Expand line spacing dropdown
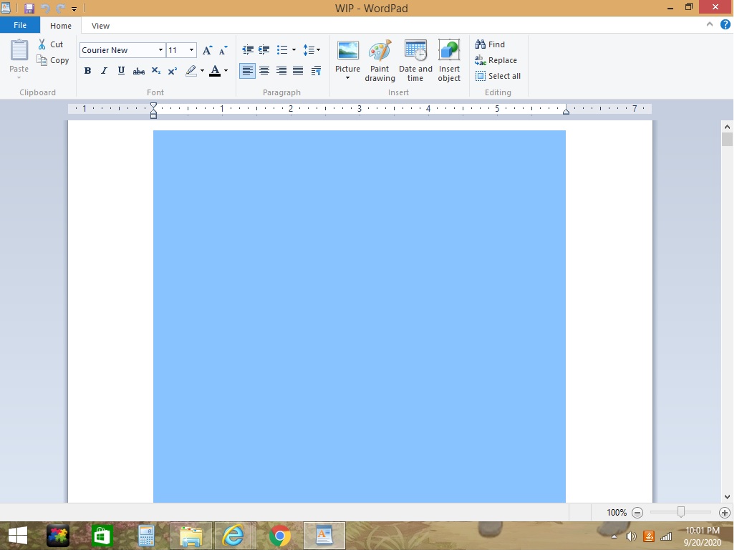The height and width of the screenshot is (560, 747). (318, 50)
